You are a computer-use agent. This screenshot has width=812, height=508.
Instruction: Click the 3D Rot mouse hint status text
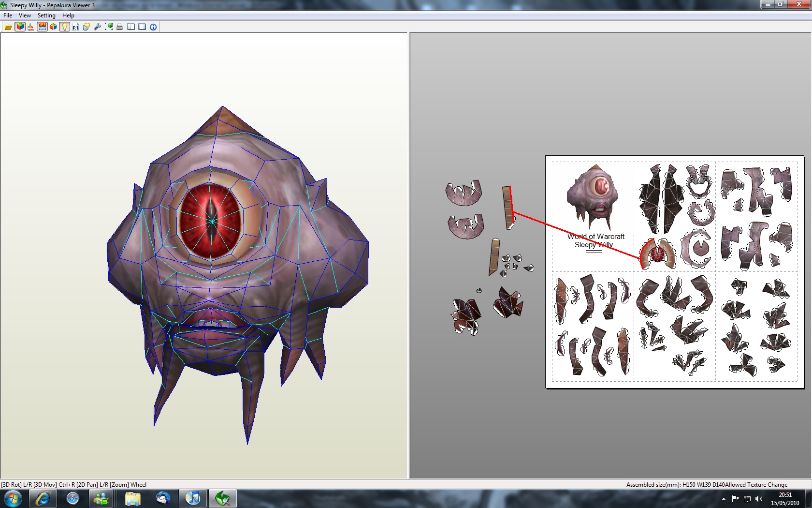[73, 484]
